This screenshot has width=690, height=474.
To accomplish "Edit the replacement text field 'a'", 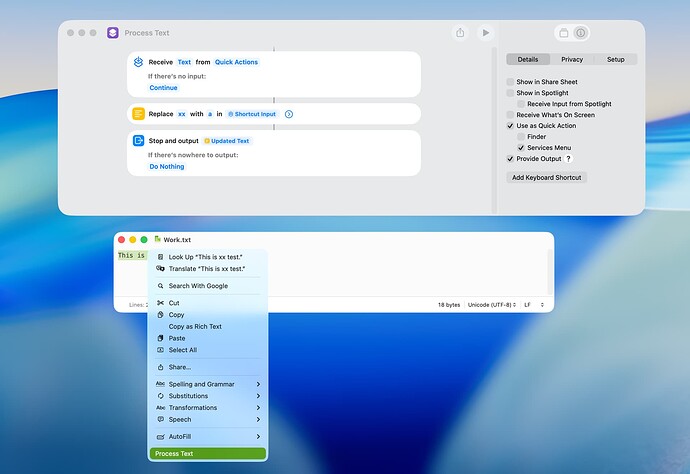I will click(210, 114).
